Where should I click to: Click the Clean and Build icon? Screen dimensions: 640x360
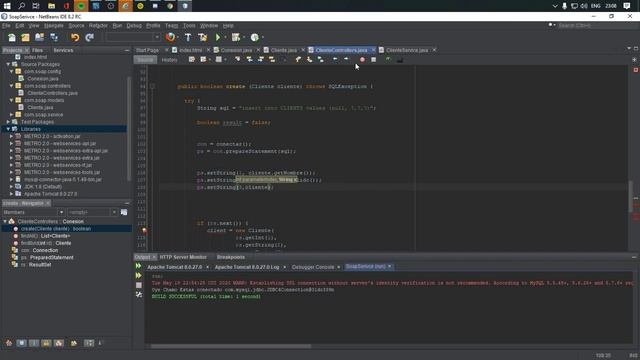pos(202,38)
